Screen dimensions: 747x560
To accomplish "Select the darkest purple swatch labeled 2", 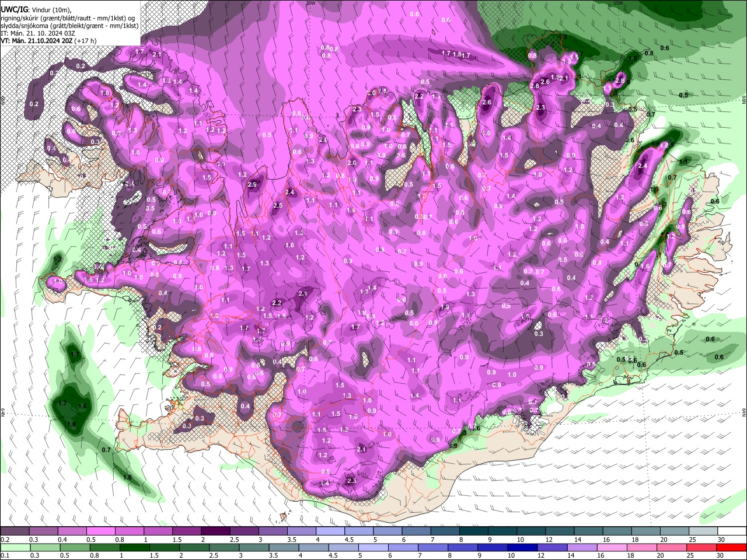I will pyautogui.click(x=215, y=531).
